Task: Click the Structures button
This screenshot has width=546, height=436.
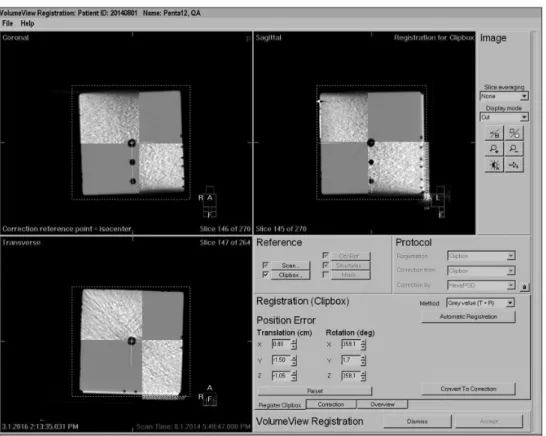Action: pos(350,265)
